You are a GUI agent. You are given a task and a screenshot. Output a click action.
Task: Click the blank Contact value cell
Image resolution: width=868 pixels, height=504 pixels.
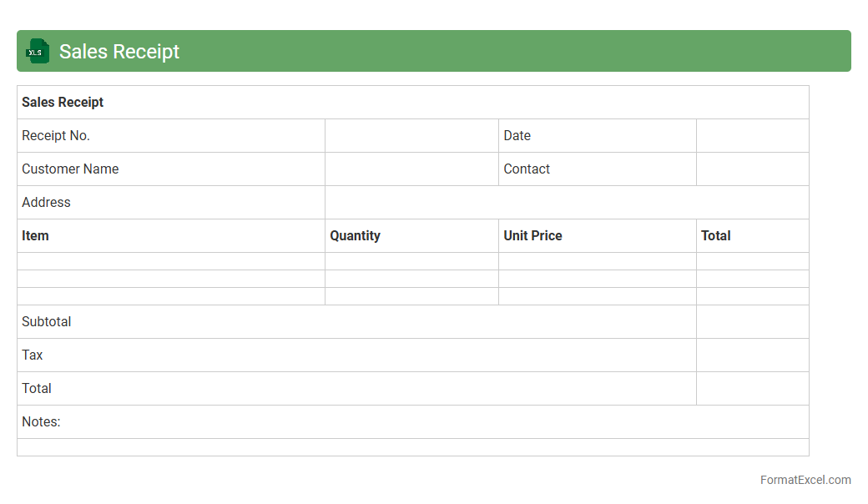tap(752, 169)
